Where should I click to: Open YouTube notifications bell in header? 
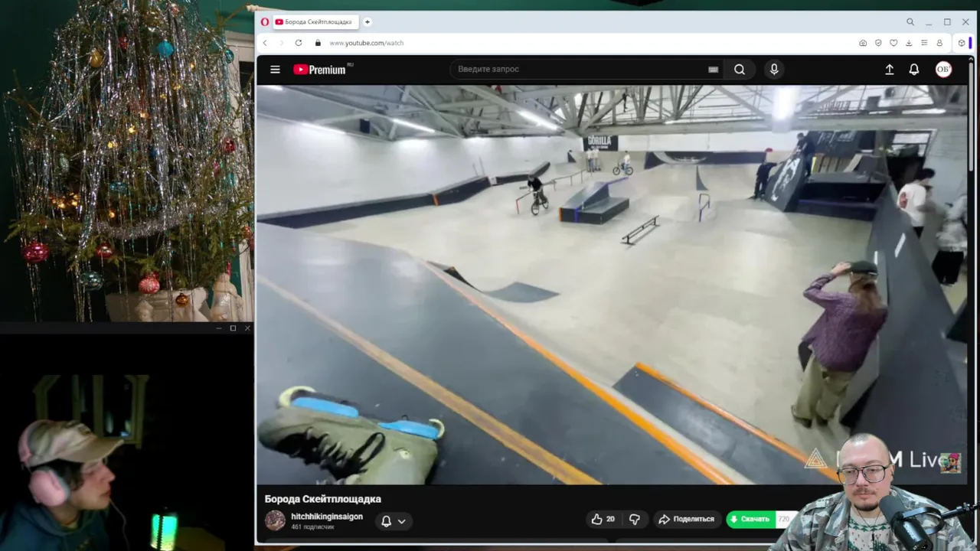click(x=914, y=69)
